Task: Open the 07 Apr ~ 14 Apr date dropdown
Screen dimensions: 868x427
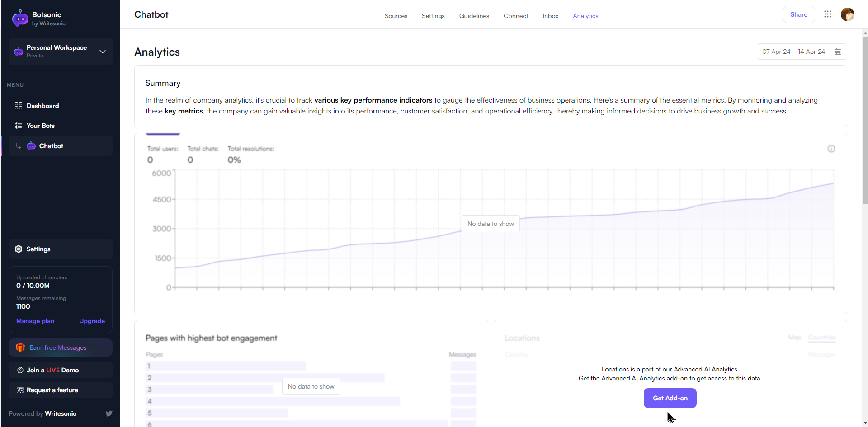Action: (793, 52)
